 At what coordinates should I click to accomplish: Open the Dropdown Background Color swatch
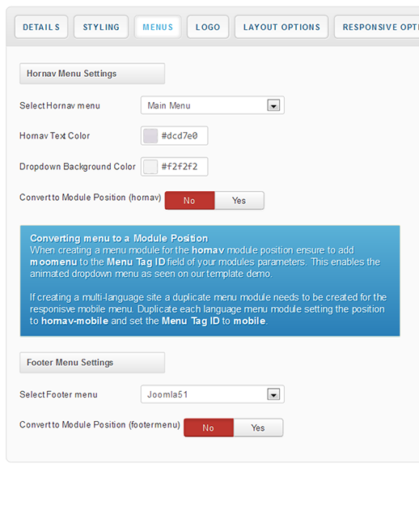(x=150, y=167)
